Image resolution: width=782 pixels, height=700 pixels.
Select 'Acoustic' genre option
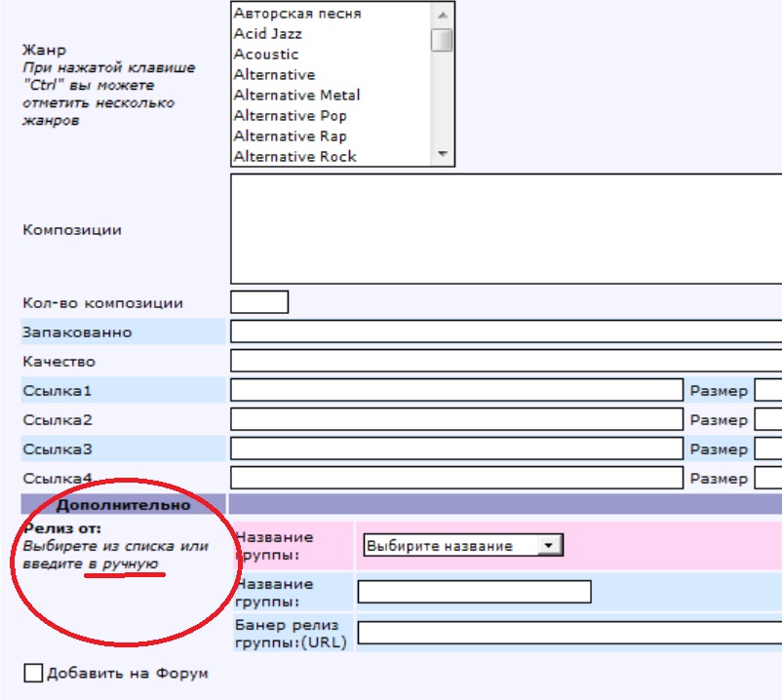pos(266,55)
